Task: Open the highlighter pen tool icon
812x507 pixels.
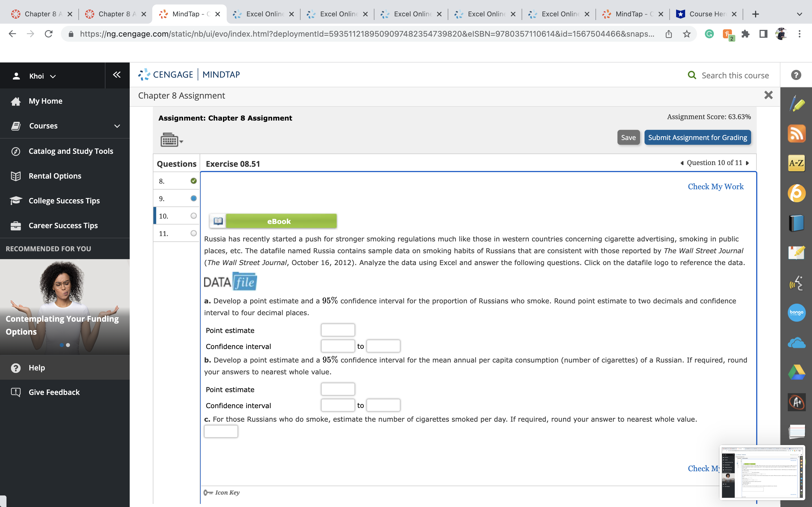Action: pyautogui.click(x=796, y=104)
